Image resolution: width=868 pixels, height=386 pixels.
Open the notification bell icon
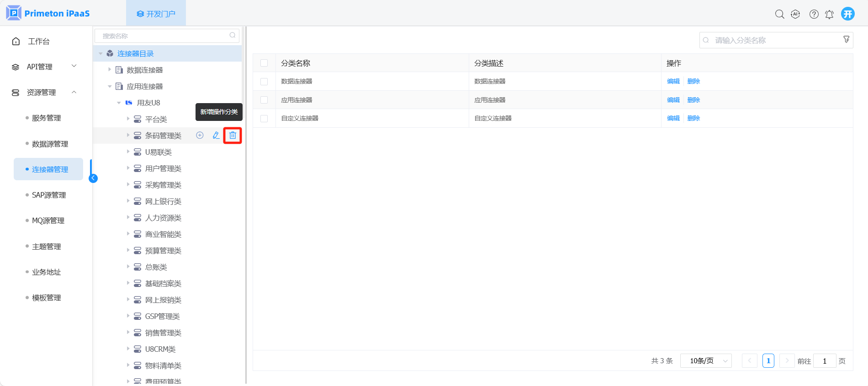829,14
